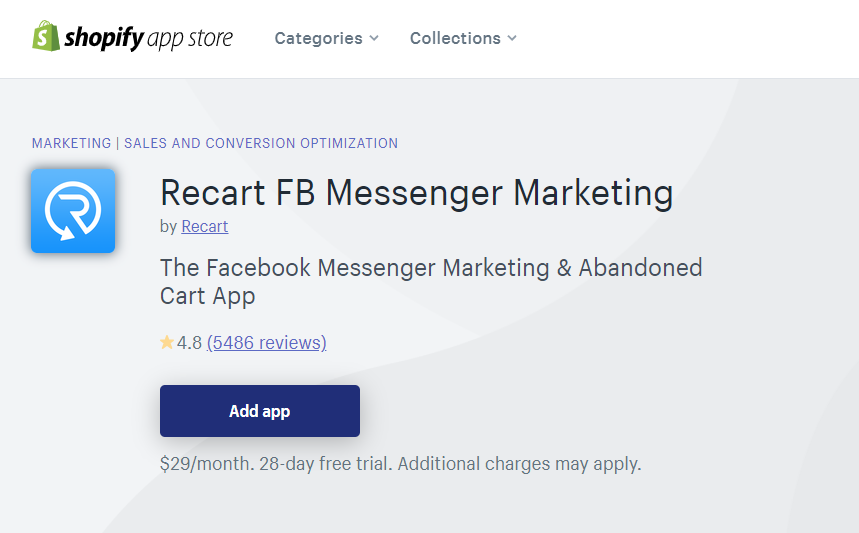Click the Add app button
Image resolution: width=859 pixels, height=533 pixels.
click(x=260, y=411)
